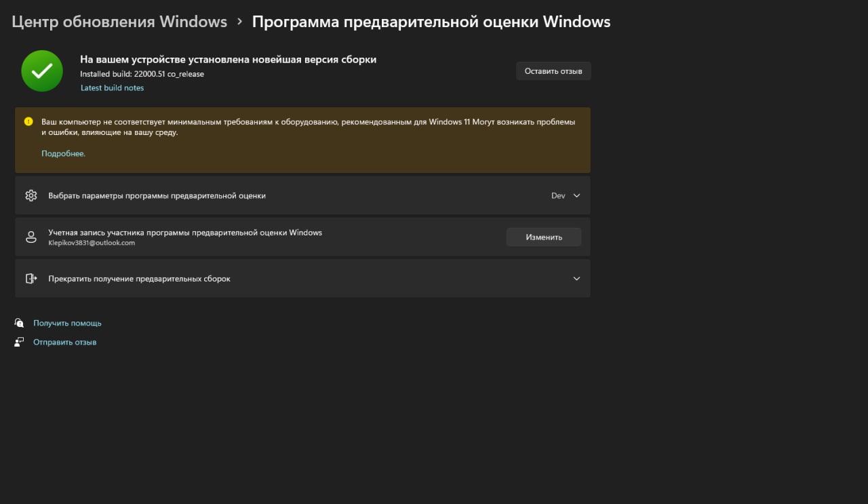
Task: Click the Программа предварительной оценки Windows heading
Action: click(x=431, y=22)
